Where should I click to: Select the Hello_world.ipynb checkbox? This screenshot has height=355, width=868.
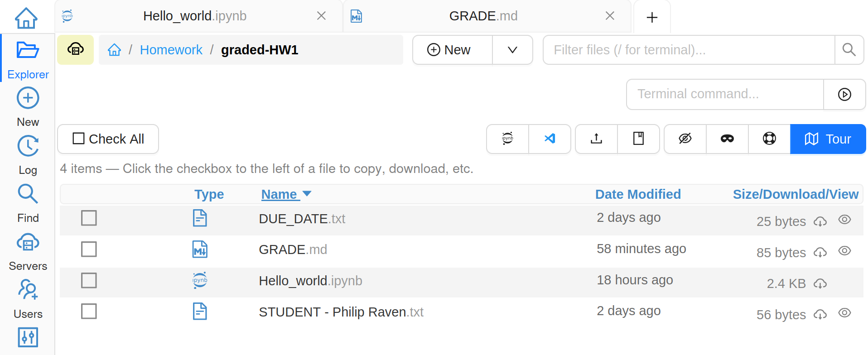coord(89,280)
